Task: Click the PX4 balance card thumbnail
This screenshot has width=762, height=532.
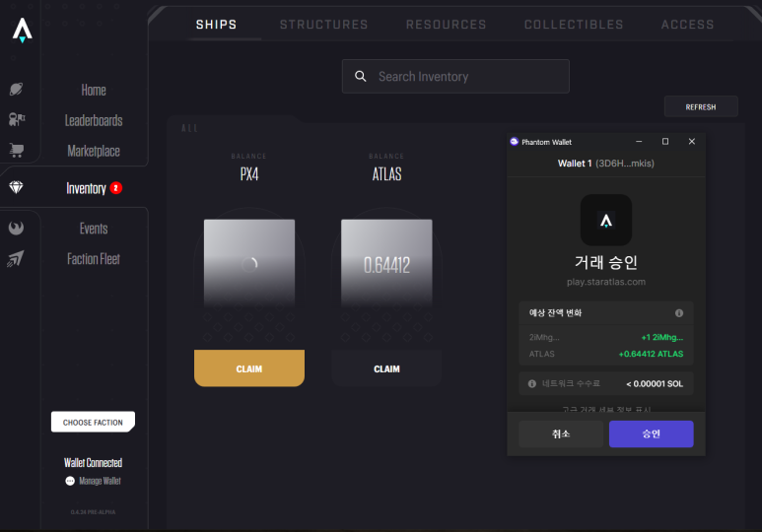Action: [249, 263]
